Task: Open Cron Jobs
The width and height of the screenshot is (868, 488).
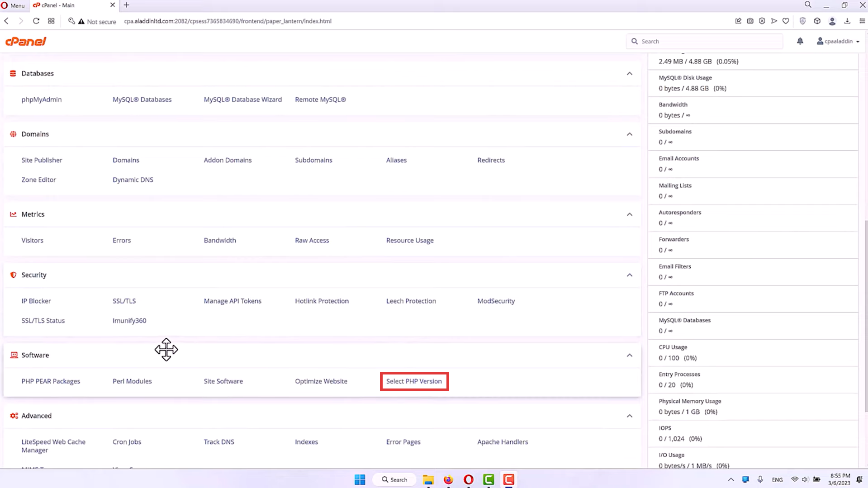Action: point(127,442)
